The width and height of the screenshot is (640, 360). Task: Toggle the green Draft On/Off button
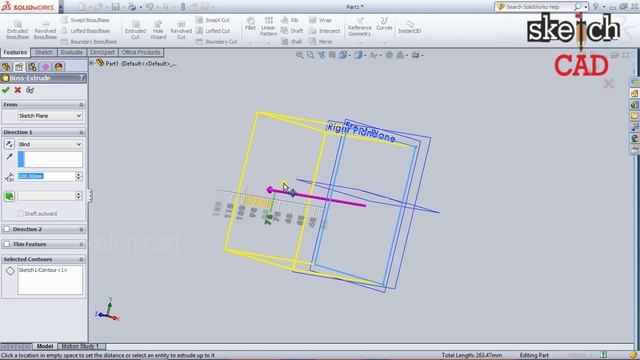click(9, 196)
